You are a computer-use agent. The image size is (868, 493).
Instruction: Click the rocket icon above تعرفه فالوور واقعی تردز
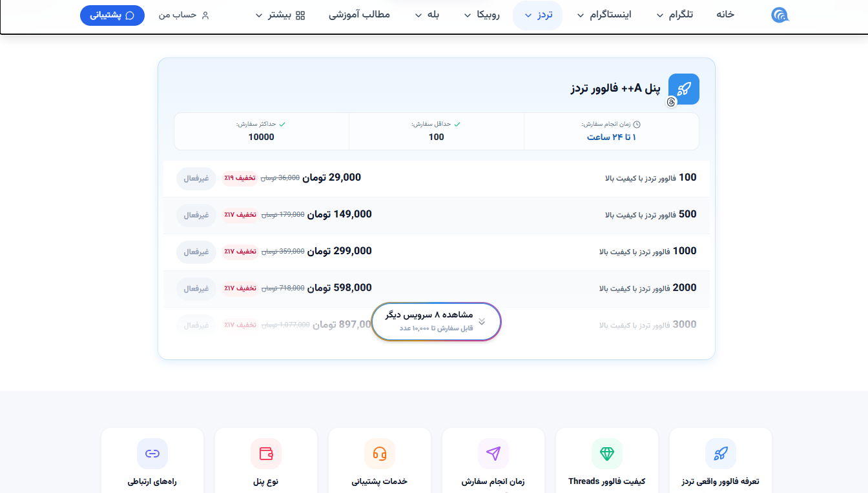[x=721, y=454]
